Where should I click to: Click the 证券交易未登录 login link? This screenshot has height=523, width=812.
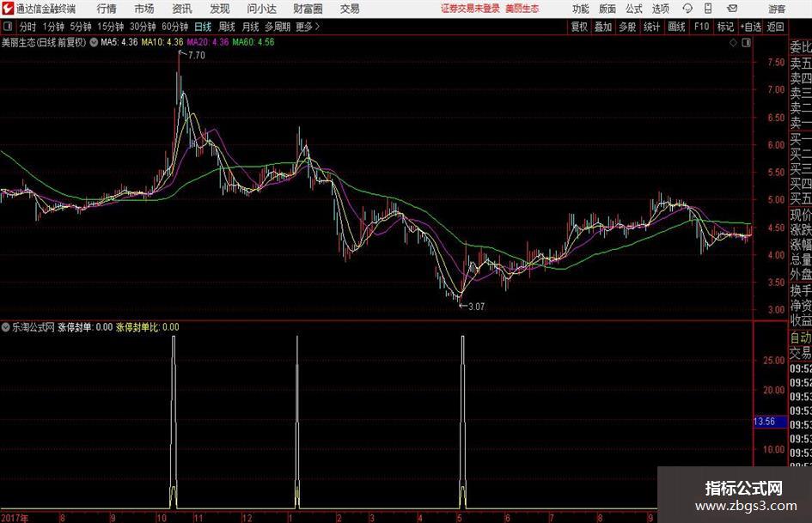pyautogui.click(x=470, y=9)
